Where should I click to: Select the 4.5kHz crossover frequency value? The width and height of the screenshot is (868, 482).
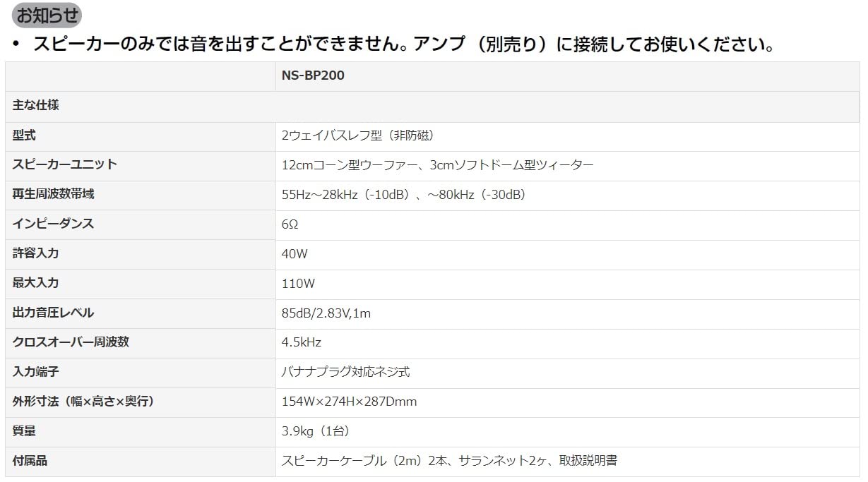tap(302, 342)
